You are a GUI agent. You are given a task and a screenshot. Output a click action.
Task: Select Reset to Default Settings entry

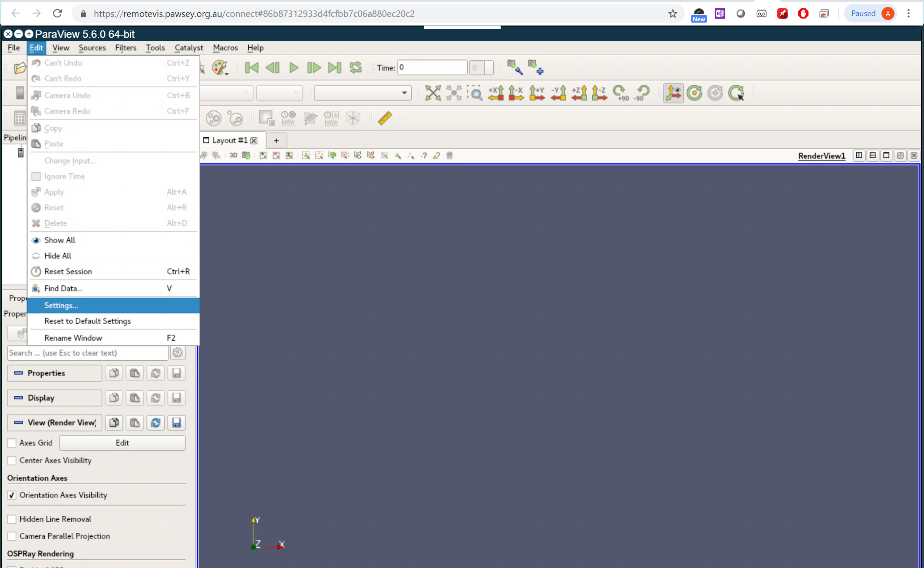(113, 321)
